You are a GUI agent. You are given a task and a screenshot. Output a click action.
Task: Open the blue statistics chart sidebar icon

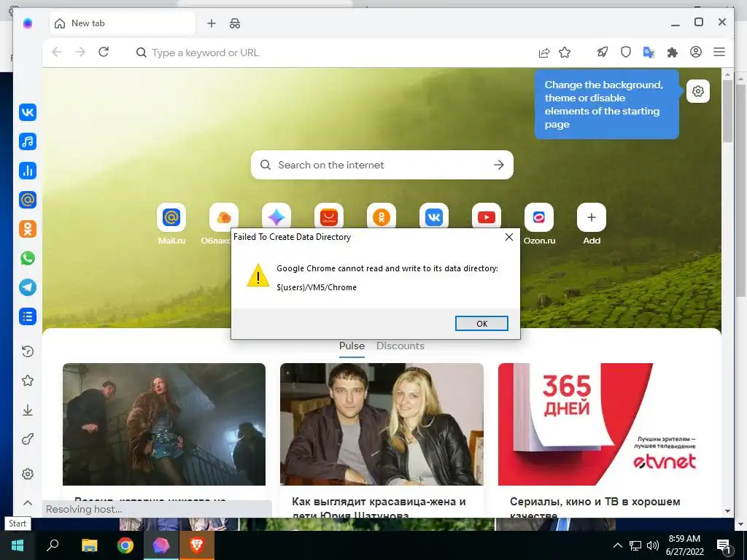coord(28,171)
